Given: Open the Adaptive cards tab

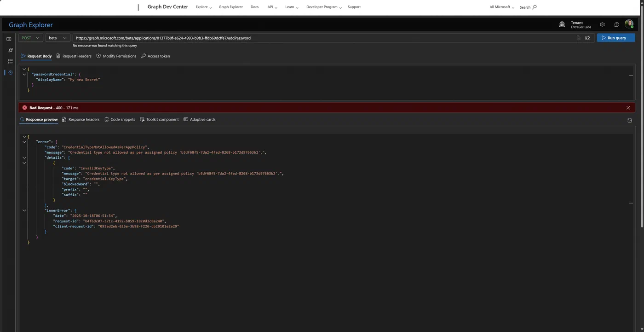Looking at the screenshot, I should click(x=199, y=120).
